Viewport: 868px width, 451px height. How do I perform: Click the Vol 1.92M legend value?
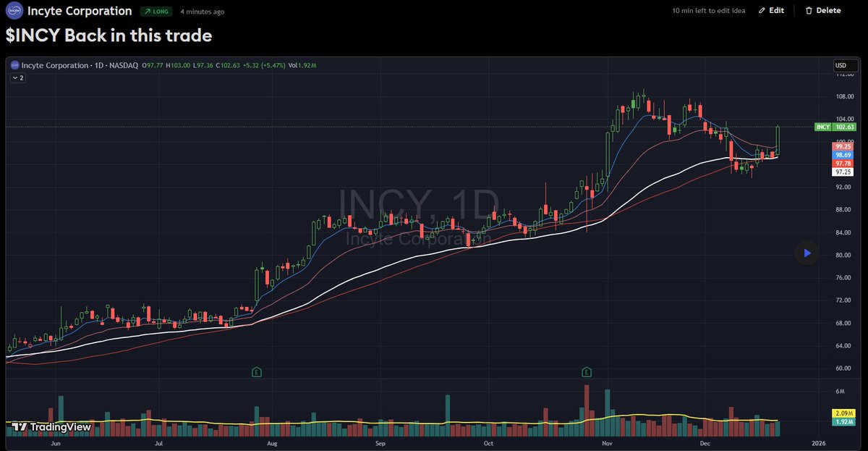[303, 65]
